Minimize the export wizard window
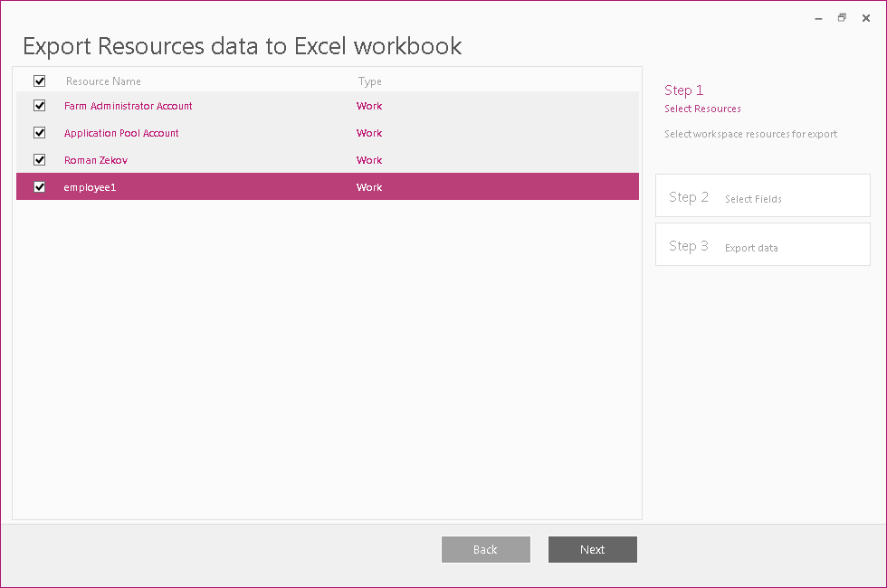 pos(818,18)
